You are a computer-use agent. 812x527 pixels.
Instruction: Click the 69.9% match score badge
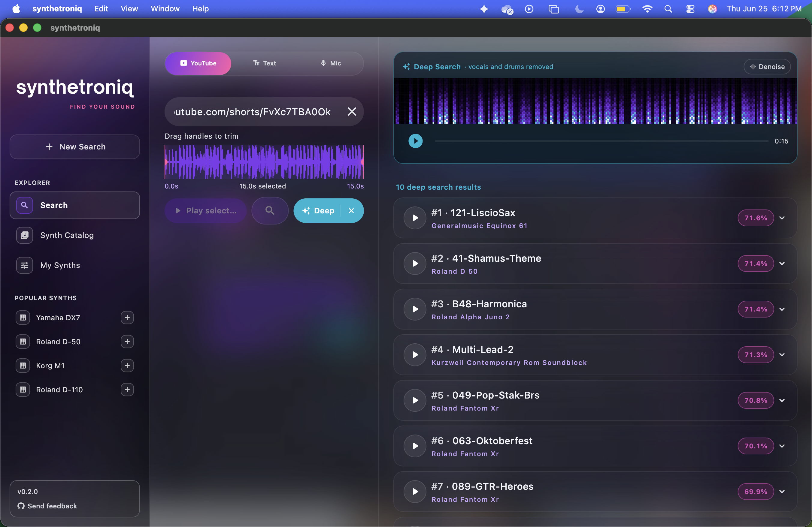click(756, 492)
